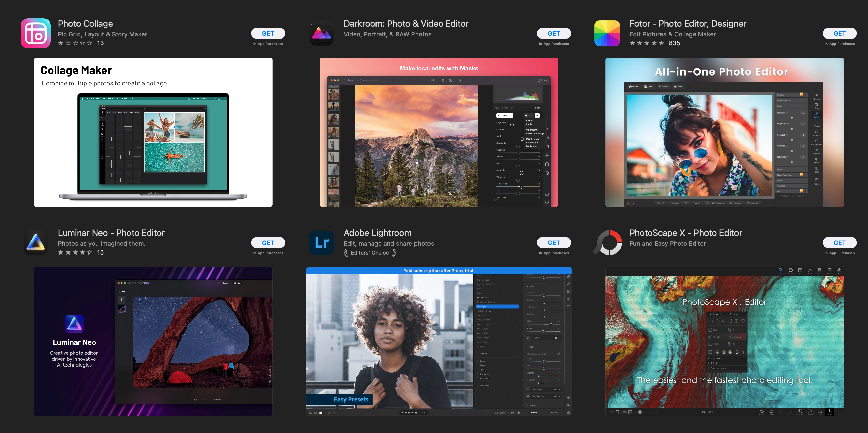Open the Photo Collage app icon
Viewport: 868px width, 433px height.
tap(36, 33)
